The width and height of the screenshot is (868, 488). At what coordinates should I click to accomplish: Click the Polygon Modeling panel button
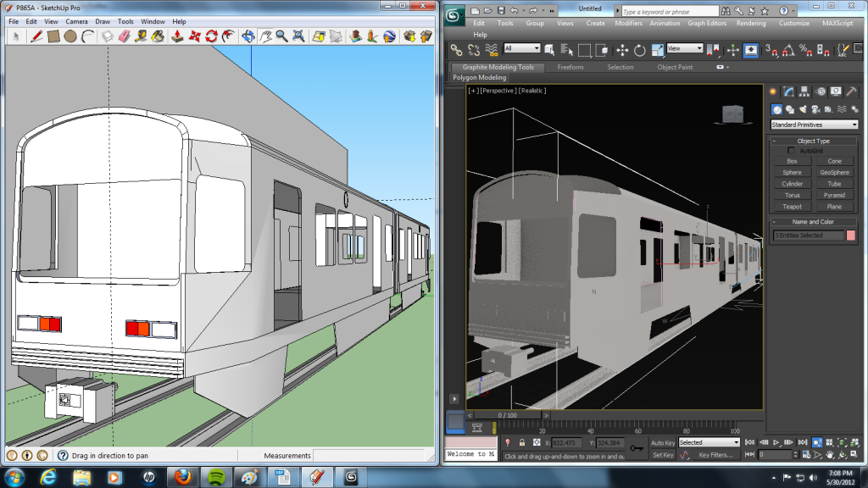pyautogui.click(x=480, y=77)
